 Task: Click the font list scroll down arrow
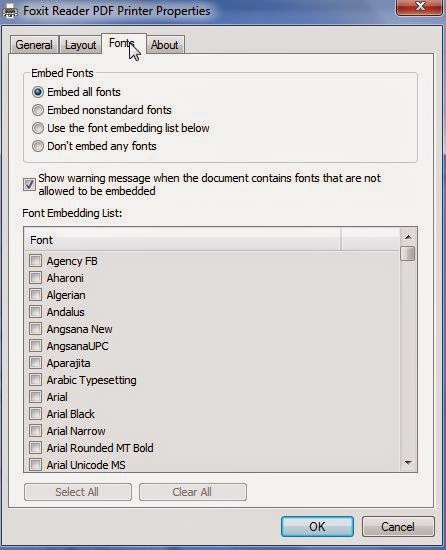pos(408,463)
